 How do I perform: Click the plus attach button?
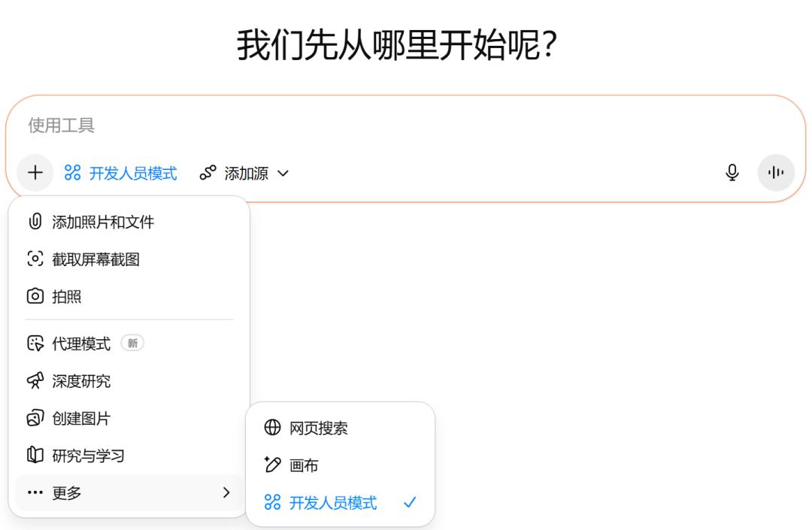click(35, 173)
